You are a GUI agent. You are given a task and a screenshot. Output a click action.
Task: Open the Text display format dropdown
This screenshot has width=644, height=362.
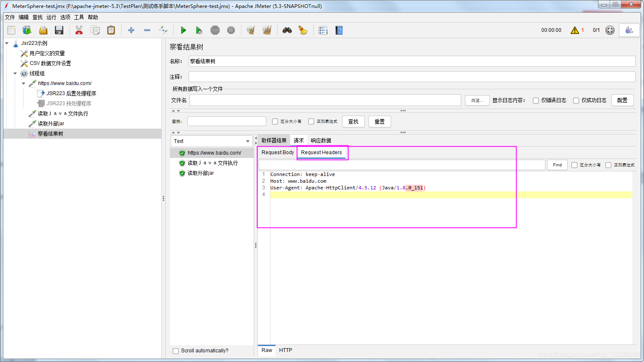click(x=211, y=141)
